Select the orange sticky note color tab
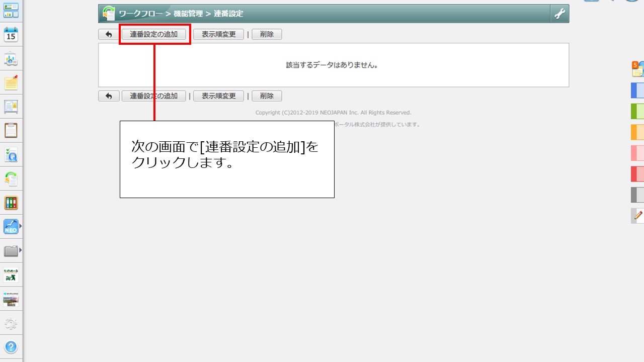Image resolution: width=644 pixels, height=362 pixels. 637,132
